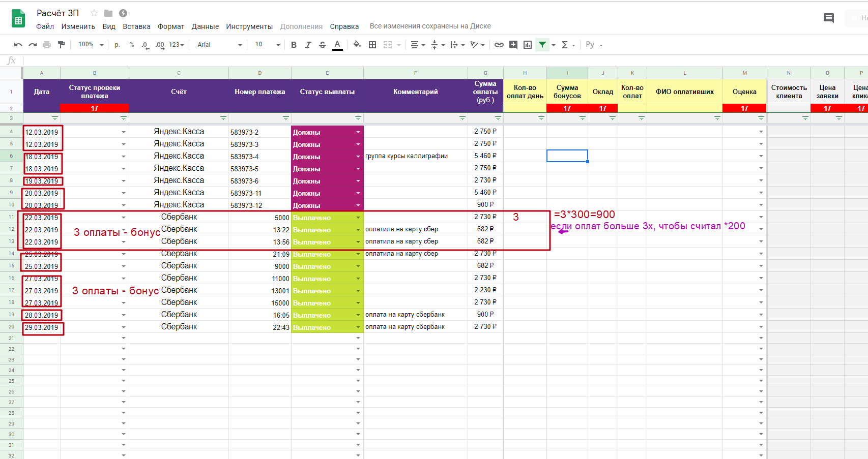868x459 pixels.
Task: Open input tools Py dropdown
Action: pos(594,45)
